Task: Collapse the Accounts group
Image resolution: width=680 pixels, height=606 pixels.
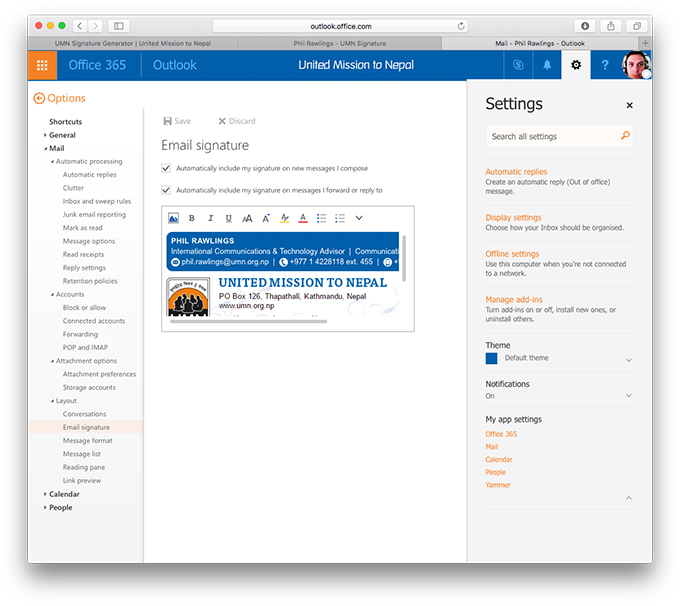Action: coord(52,295)
